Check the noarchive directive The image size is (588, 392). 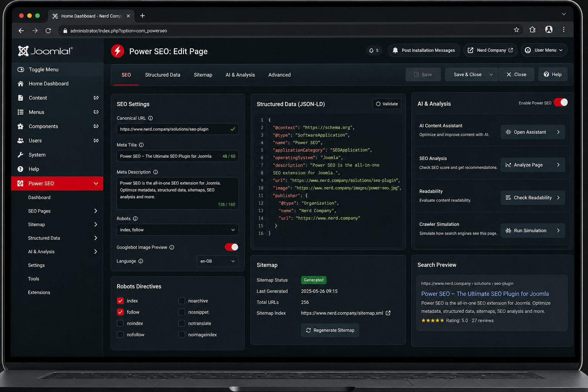[182, 301]
